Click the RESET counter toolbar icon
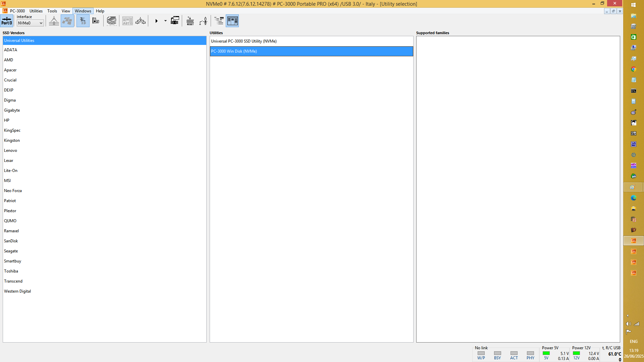Screen dimensions: 644x362 pyautogui.click(x=190, y=21)
